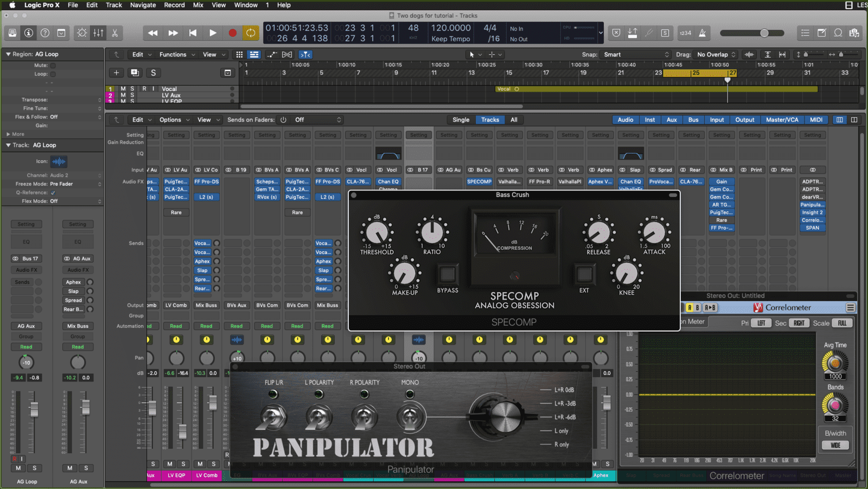Open the Editors scissors icon

115,33
